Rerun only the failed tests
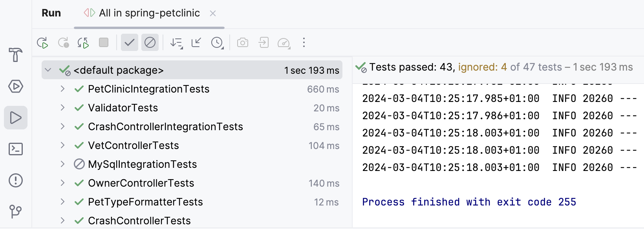 click(x=63, y=43)
